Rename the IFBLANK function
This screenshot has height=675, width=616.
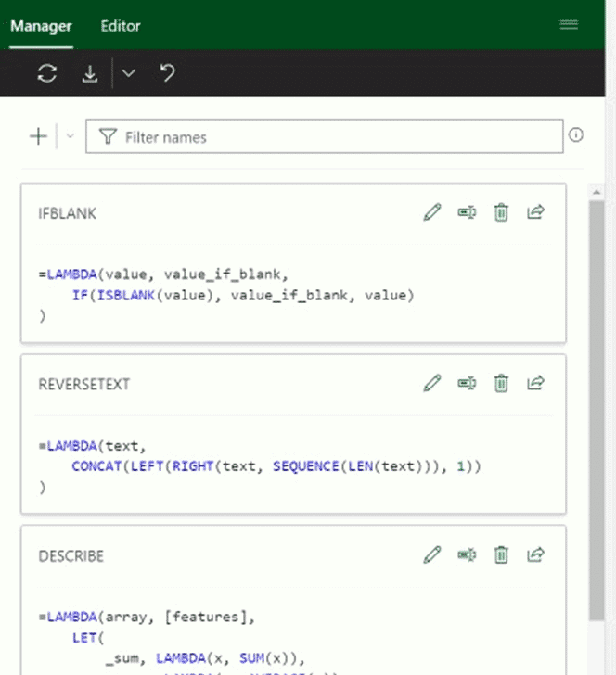[467, 212]
